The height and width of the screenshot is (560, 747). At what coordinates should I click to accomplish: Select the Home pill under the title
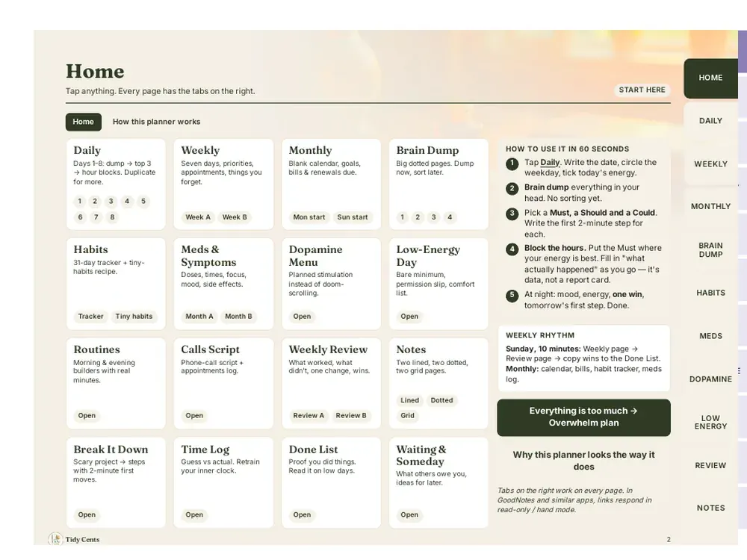84,122
